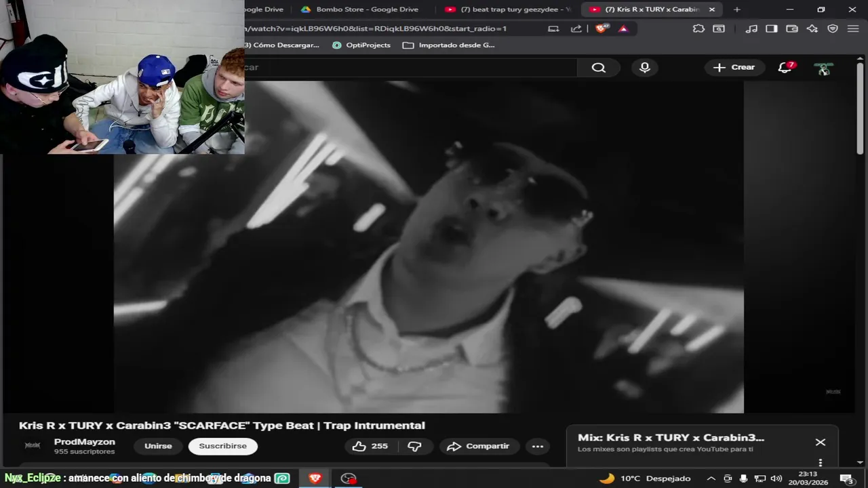Viewport: 868px width, 488px height.
Task: Click the taskbar microphone tray icon
Action: pyautogui.click(x=744, y=479)
